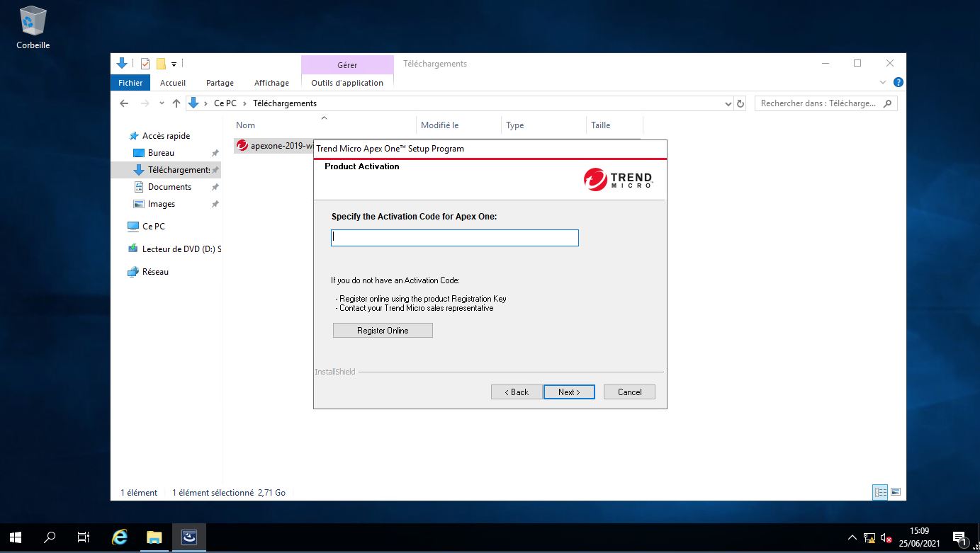Open the notification center icon
This screenshot has width=980, height=553.
959,537
